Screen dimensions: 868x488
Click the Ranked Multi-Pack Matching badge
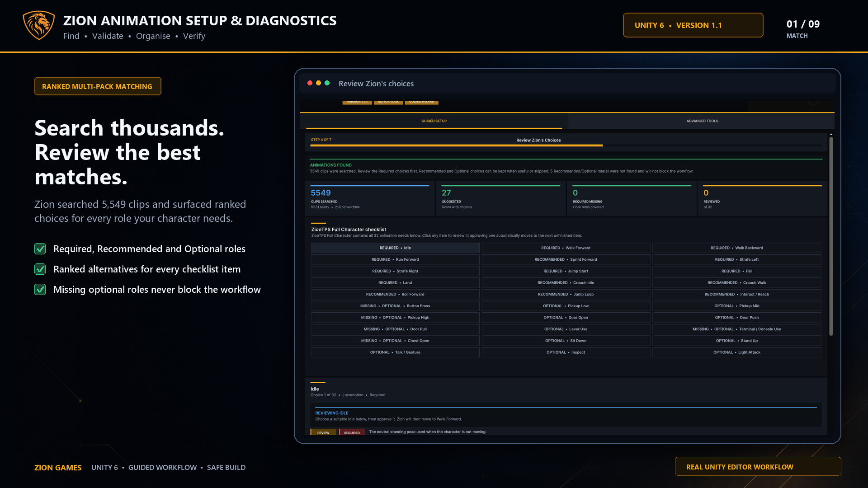click(x=98, y=86)
